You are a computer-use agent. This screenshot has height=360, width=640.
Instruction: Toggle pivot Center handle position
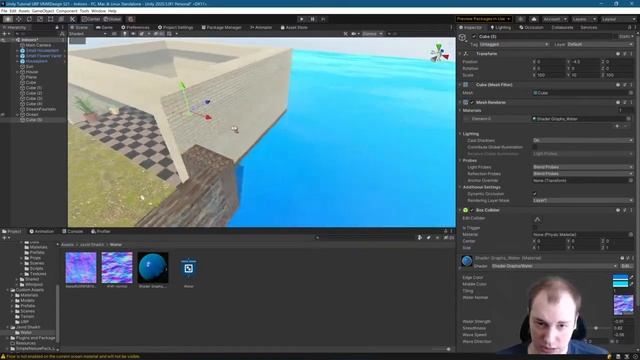tap(91, 19)
